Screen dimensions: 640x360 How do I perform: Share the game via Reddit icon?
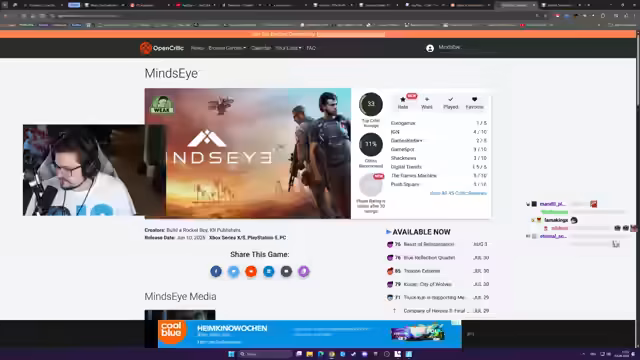coord(251,271)
